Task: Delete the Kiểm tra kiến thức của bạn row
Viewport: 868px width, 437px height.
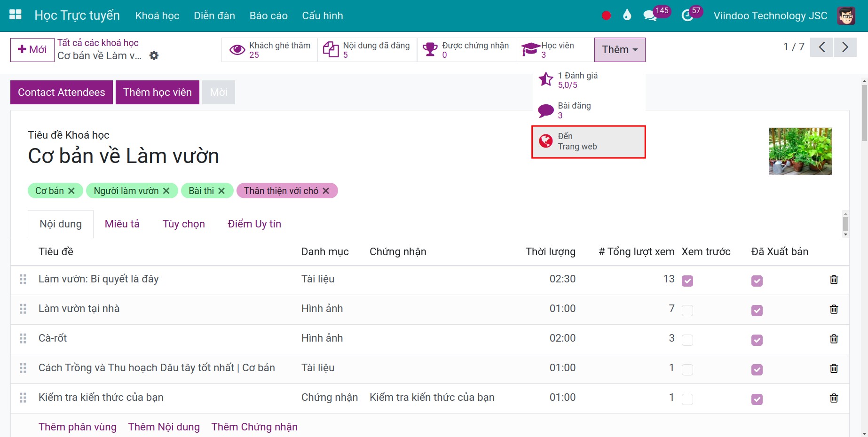Action: pyautogui.click(x=834, y=398)
